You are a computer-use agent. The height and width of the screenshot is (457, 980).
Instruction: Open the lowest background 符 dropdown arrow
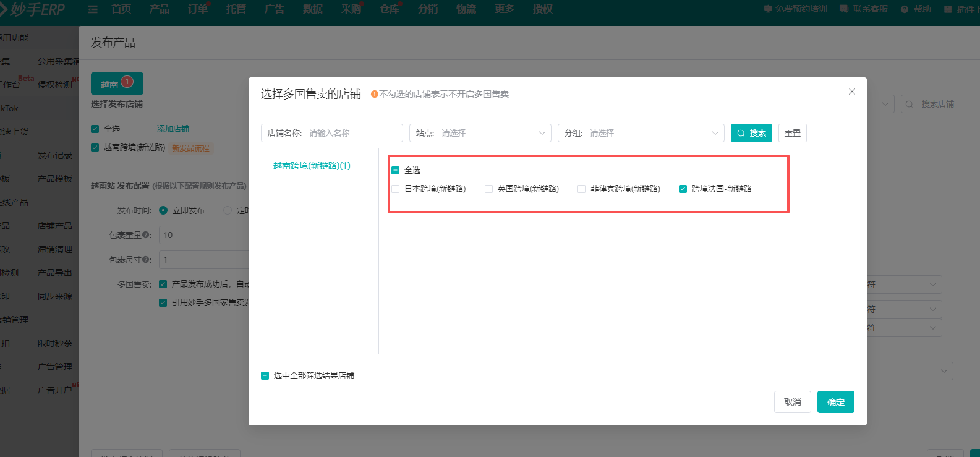coord(933,328)
